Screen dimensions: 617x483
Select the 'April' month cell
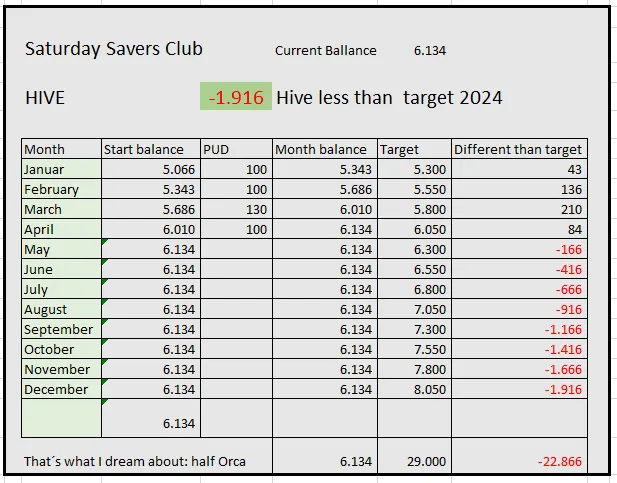pyautogui.click(x=61, y=229)
